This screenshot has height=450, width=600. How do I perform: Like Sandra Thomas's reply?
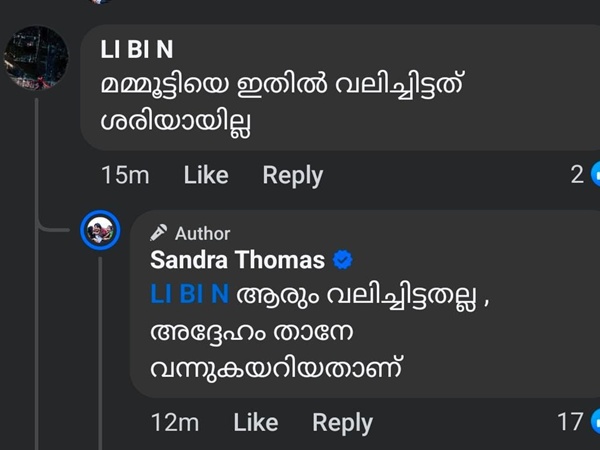[x=256, y=422]
